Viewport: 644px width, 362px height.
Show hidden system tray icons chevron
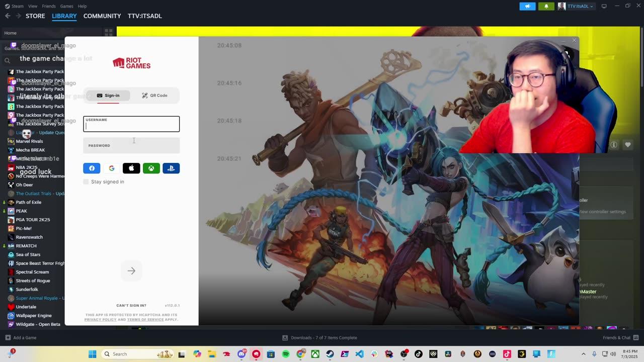click(584, 354)
